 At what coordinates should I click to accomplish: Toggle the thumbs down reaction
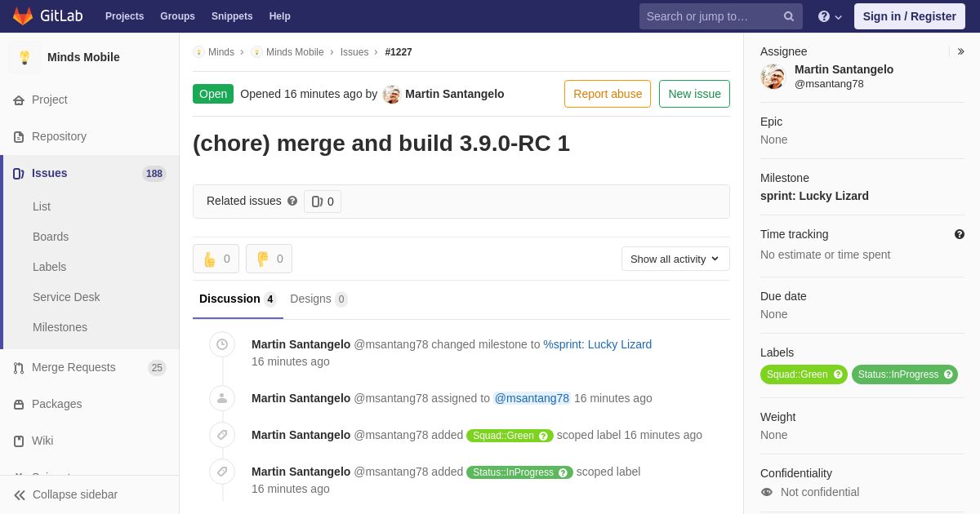coord(269,259)
